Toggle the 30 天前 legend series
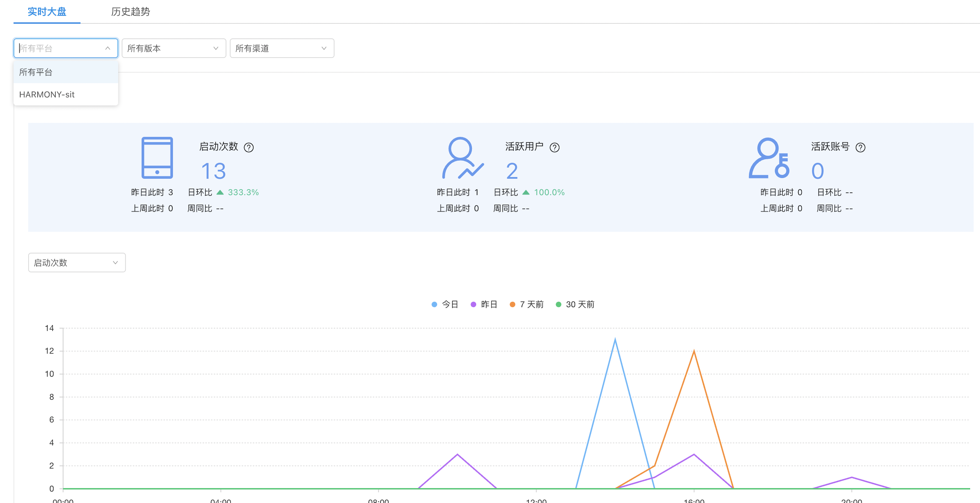 point(575,304)
